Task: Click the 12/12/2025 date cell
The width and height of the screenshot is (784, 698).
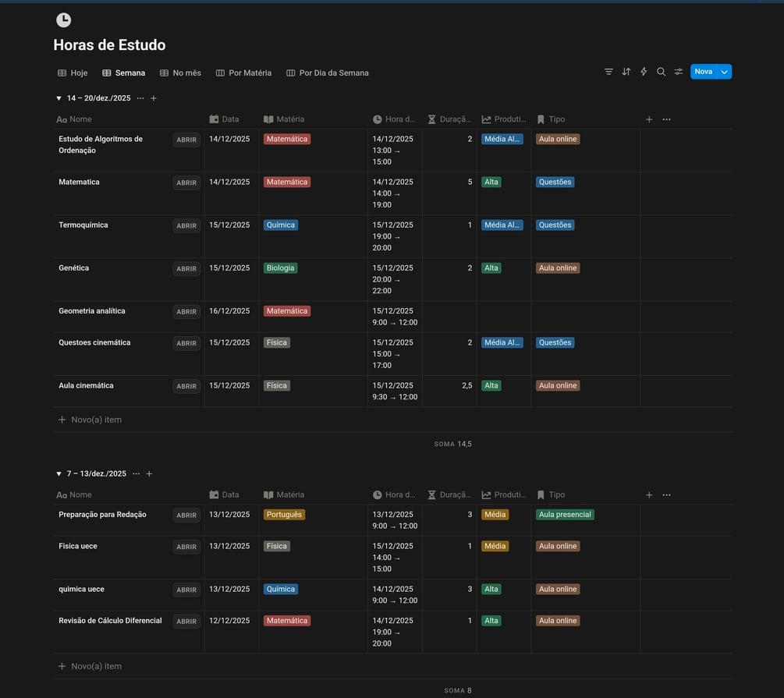Action: pos(229,621)
